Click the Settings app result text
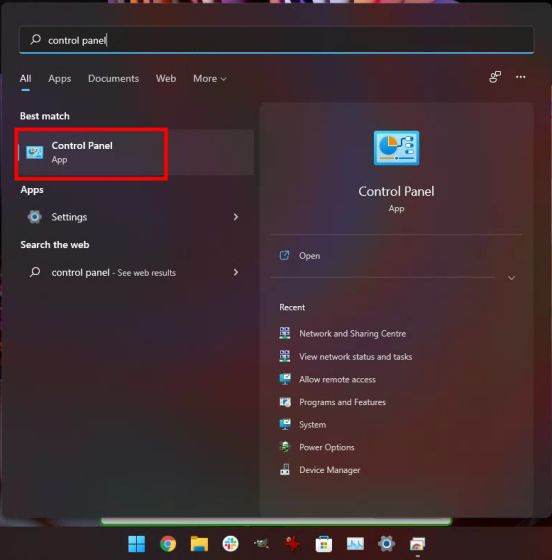The height and width of the screenshot is (560, 552). point(69,217)
